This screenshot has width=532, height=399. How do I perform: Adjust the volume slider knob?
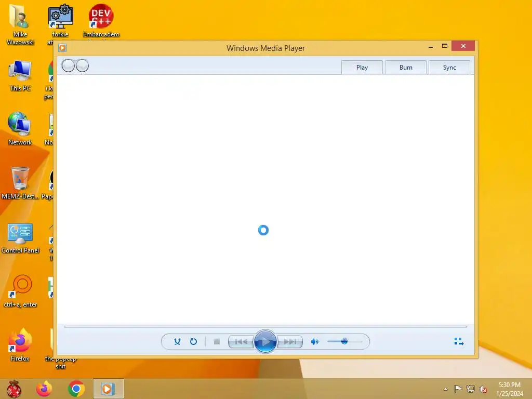click(344, 341)
